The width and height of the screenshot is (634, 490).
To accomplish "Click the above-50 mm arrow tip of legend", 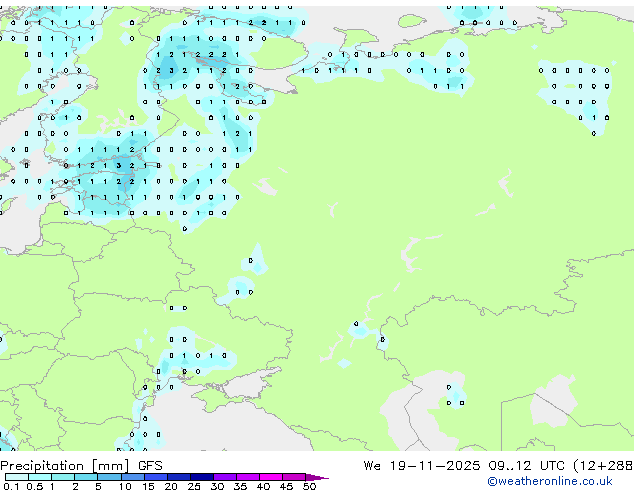I will pos(317,478).
